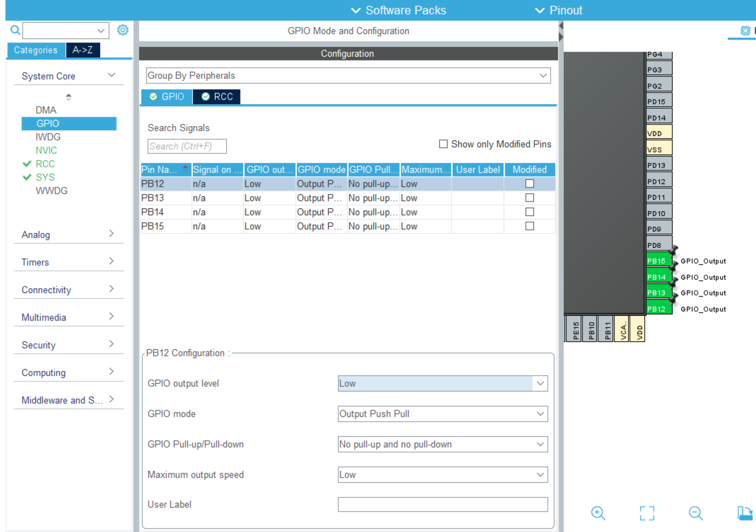Open the Pinout menu
The width and height of the screenshot is (756, 532).
point(558,10)
